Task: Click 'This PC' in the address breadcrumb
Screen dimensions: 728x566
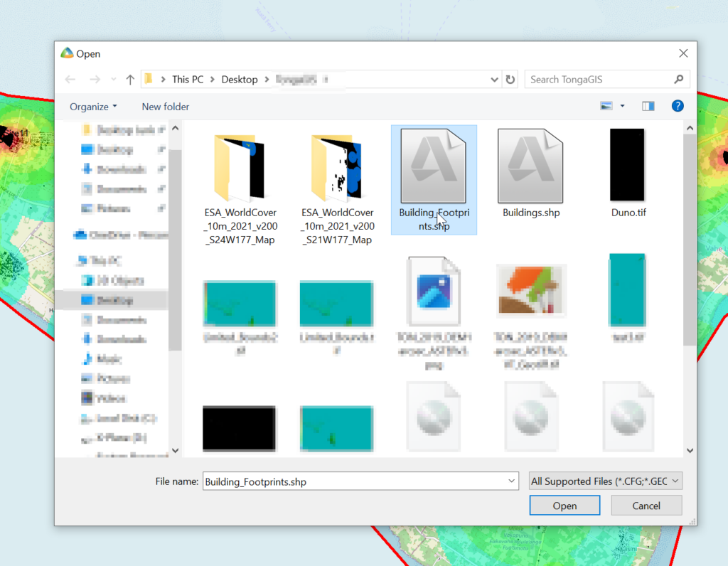Action: [x=188, y=80]
